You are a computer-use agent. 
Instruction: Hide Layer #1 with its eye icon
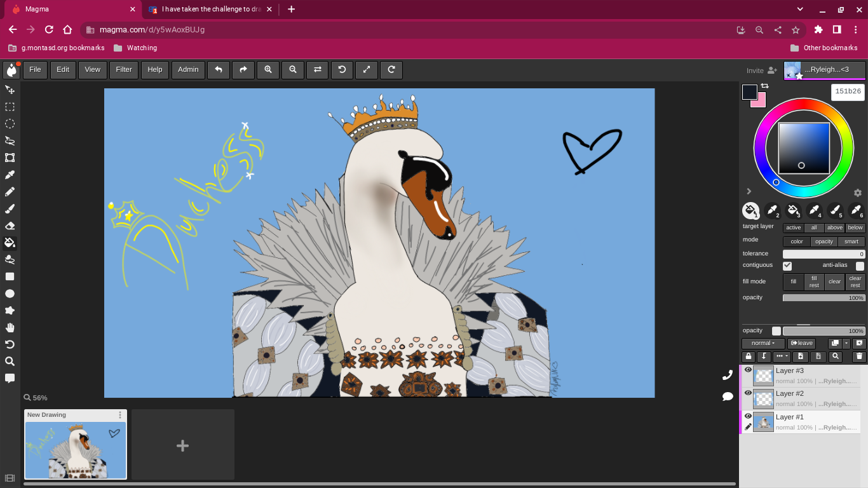(x=748, y=416)
